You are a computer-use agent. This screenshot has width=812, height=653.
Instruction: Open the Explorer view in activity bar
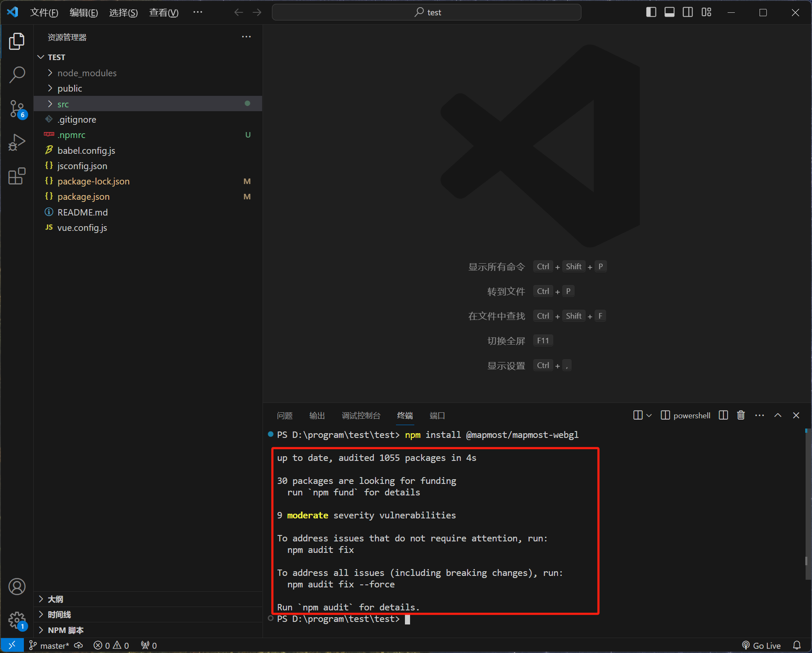tap(17, 41)
